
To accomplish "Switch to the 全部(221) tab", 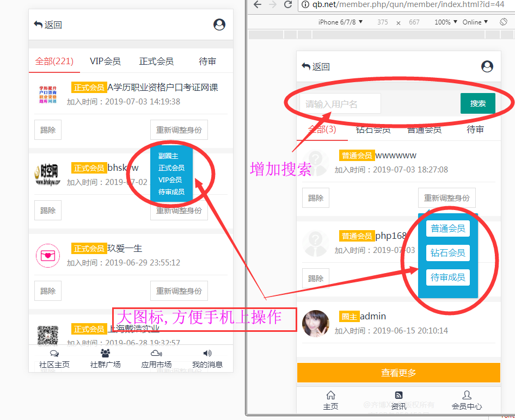I will (x=54, y=61).
